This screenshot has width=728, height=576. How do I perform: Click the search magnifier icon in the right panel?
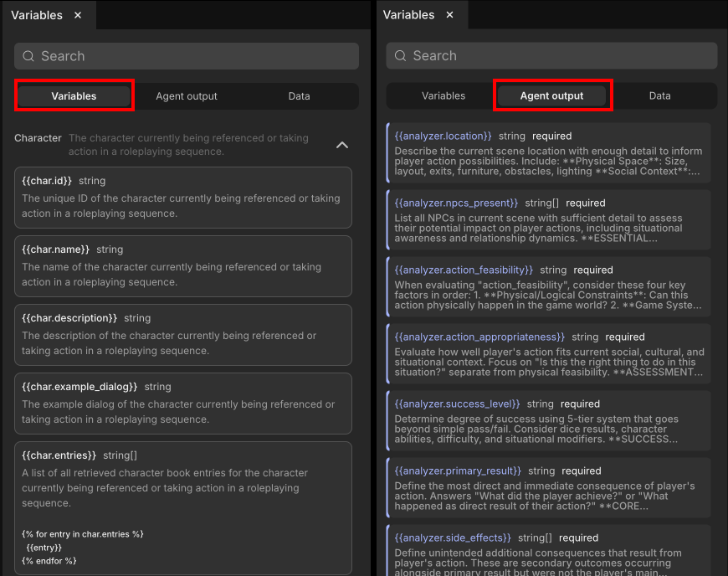click(x=402, y=56)
